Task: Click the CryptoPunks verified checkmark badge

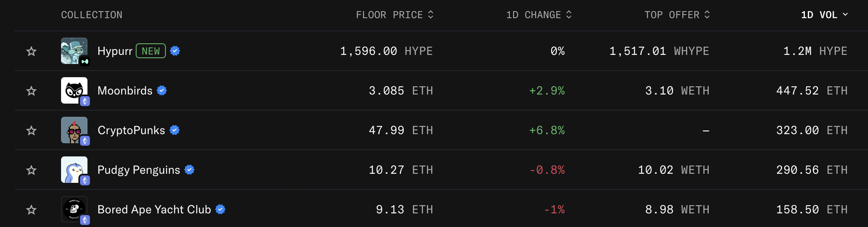Action: [x=175, y=130]
